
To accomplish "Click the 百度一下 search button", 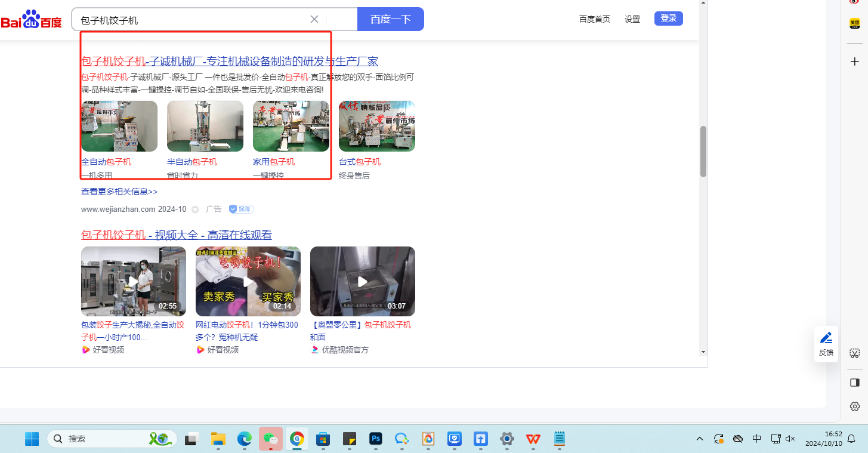I will click(391, 19).
